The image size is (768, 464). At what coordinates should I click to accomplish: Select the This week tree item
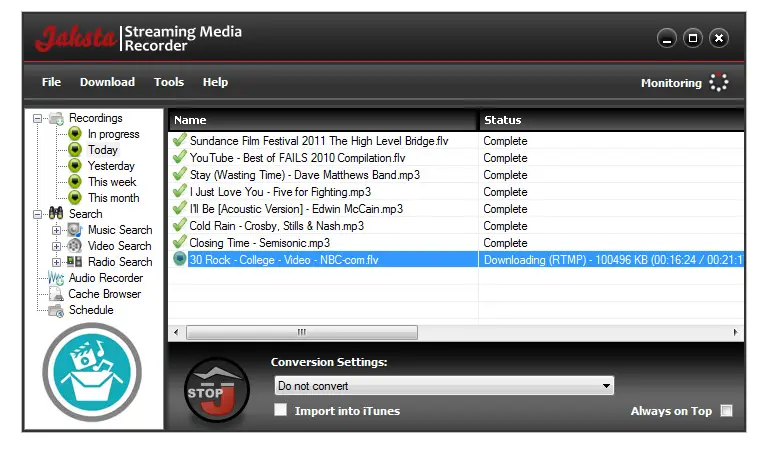pyautogui.click(x=112, y=182)
